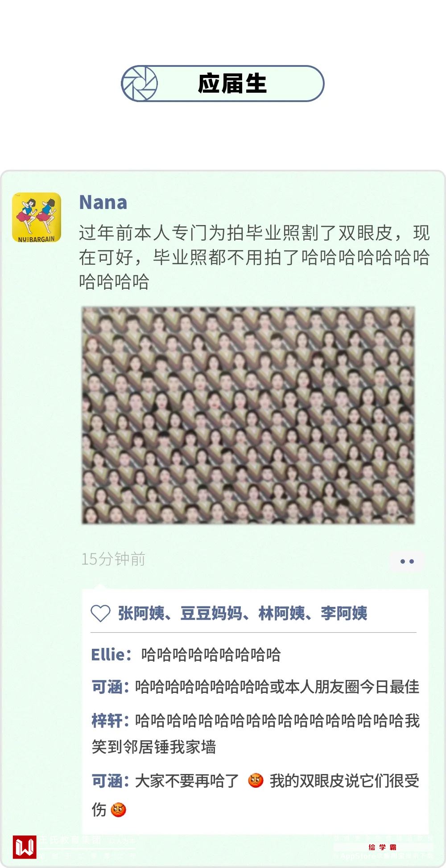Tap the camera aperture icon in header
The image size is (446, 868).
click(140, 83)
